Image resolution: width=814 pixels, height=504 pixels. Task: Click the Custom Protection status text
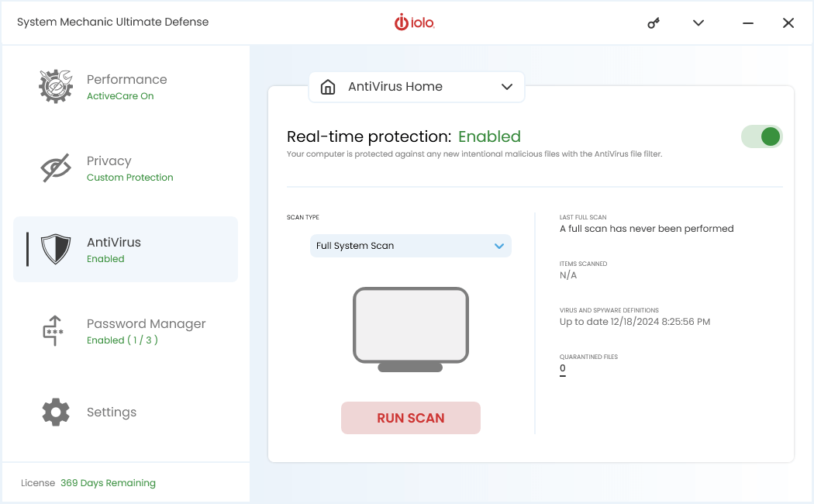129,177
